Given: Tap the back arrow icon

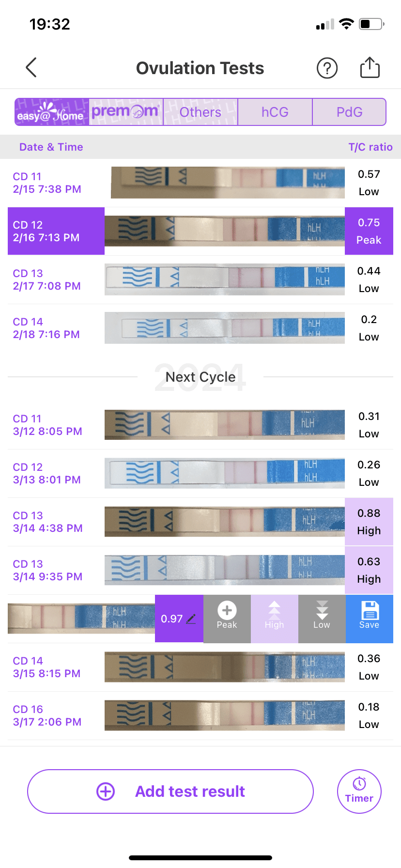Looking at the screenshot, I should click(31, 68).
